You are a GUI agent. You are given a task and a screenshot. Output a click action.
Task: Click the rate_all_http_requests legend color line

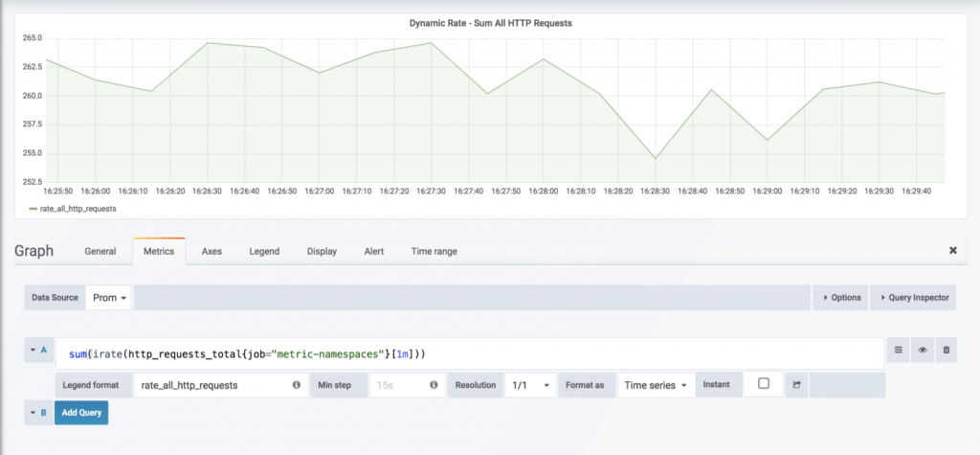33,207
